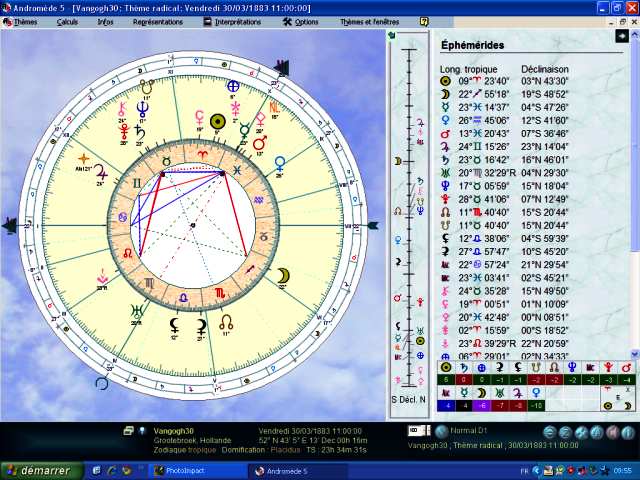Click the Aquarius sign in the zodiac ring
The width and height of the screenshot is (640, 480).
[x=259, y=200]
